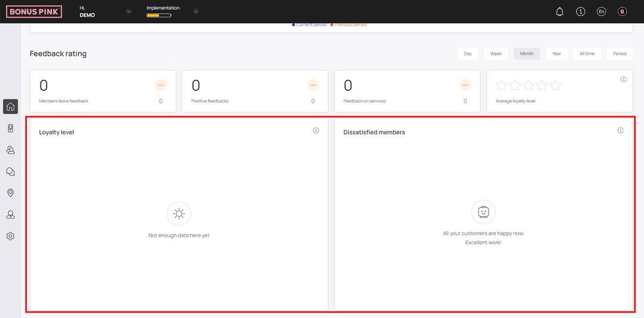Click the 'Excellent work!' text
The height and width of the screenshot is (318, 644).
pos(484,242)
